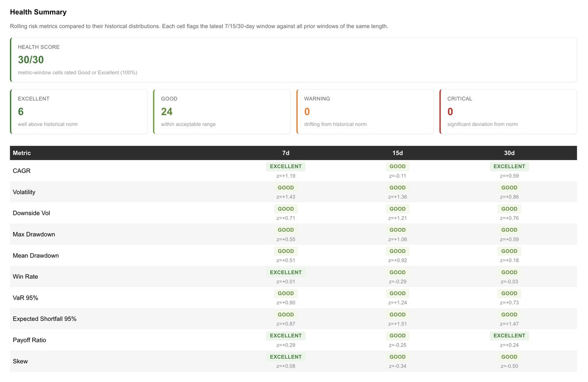Image resolution: width=588 pixels, height=382 pixels.
Task: Click the Payoff Ratio 7d EXCELLENT badge
Action: (286, 335)
